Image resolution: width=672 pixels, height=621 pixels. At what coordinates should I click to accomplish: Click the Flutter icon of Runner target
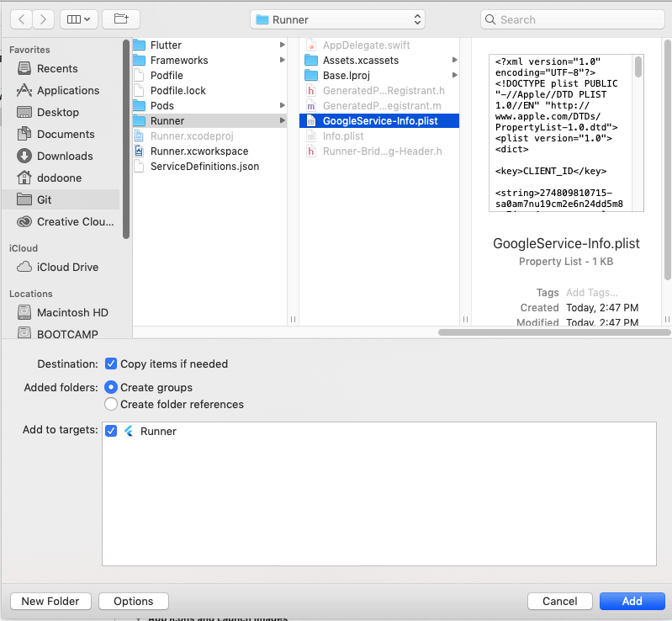coord(129,431)
